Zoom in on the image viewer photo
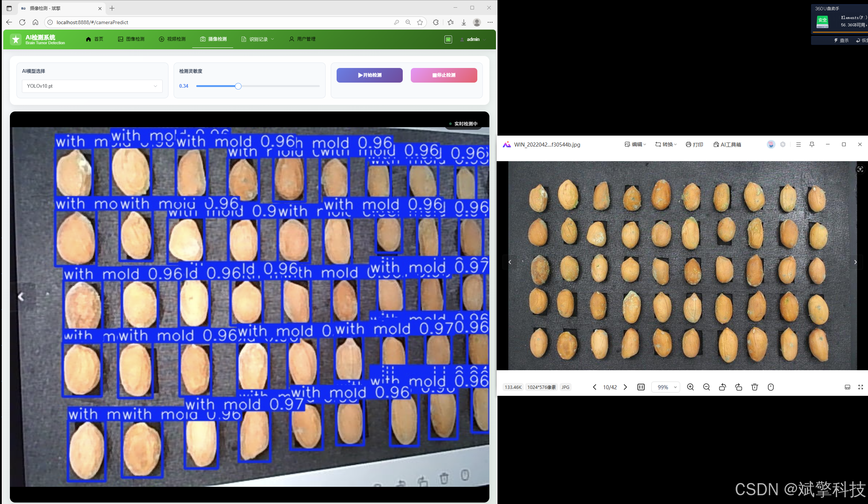The width and height of the screenshot is (868, 504). (x=690, y=387)
